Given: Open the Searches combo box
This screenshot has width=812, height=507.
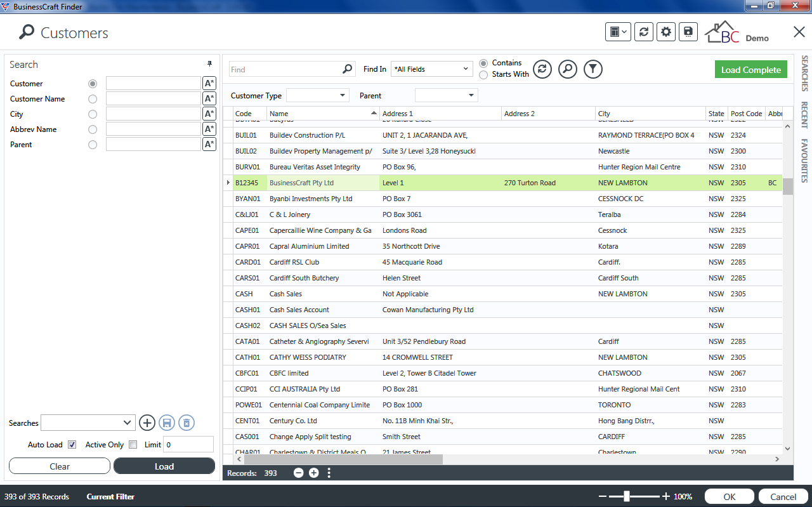Looking at the screenshot, I should tap(88, 423).
